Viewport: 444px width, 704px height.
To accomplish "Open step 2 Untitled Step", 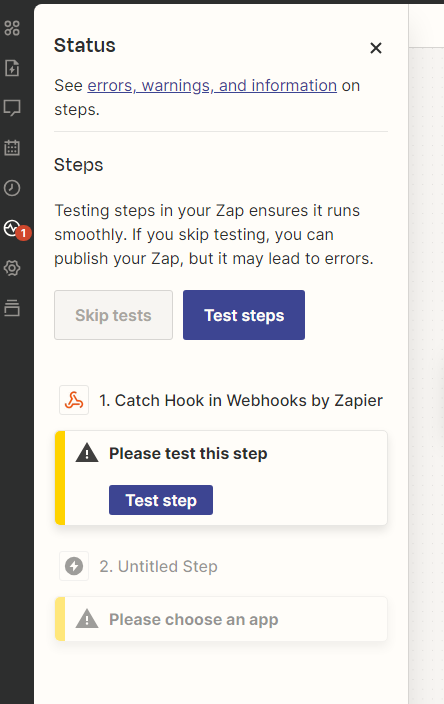I will (158, 567).
